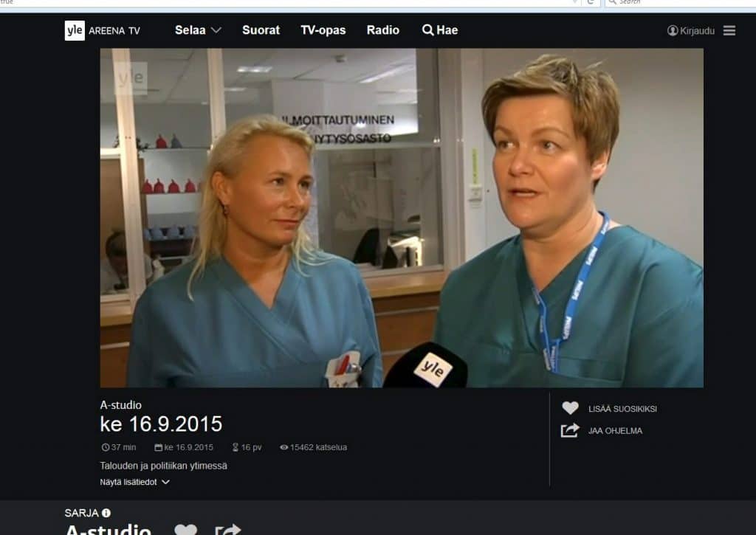Click the Jaa ohjelma text

coord(615,431)
